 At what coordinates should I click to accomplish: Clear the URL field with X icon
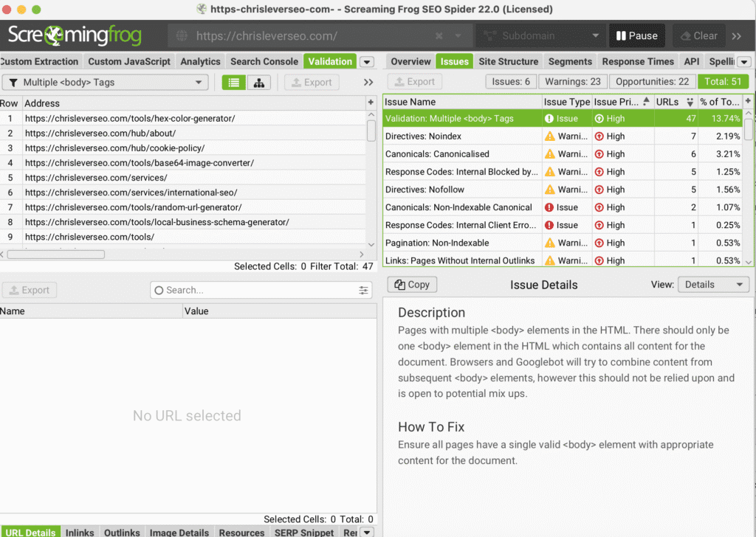(439, 36)
